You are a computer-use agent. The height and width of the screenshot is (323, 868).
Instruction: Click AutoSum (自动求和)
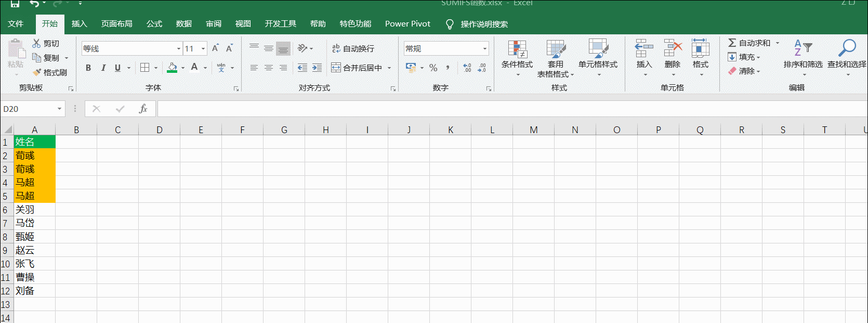coord(749,43)
